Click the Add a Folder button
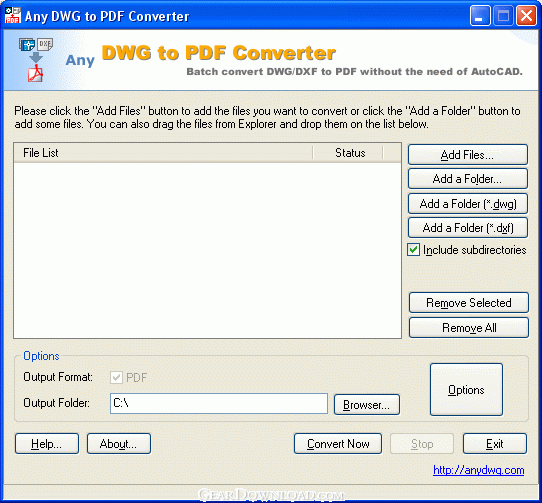The height and width of the screenshot is (503, 542). coord(468,179)
